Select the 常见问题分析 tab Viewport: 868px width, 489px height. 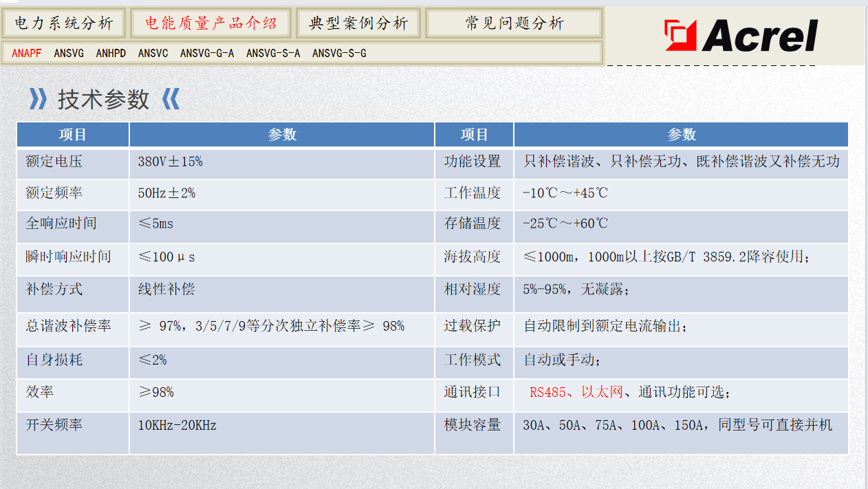[514, 23]
